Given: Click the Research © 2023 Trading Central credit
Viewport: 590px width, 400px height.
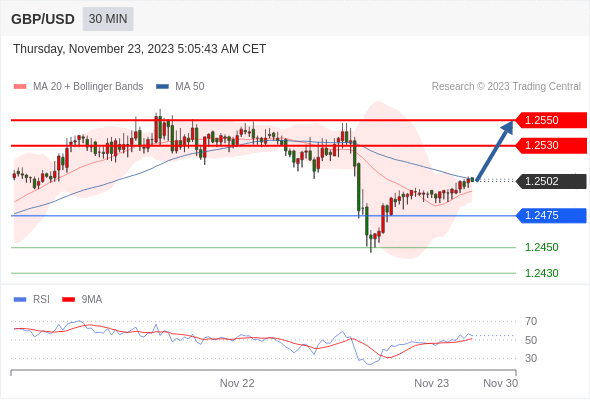Looking at the screenshot, I should (506, 87).
